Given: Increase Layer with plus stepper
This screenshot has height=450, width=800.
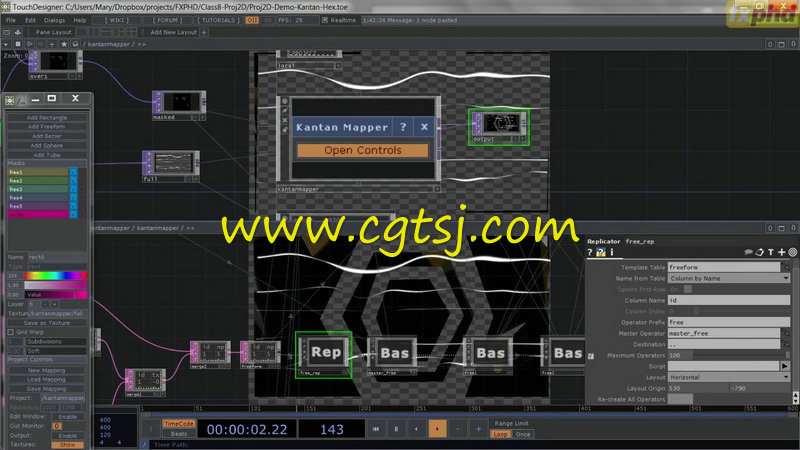Looking at the screenshot, I should click(55, 304).
